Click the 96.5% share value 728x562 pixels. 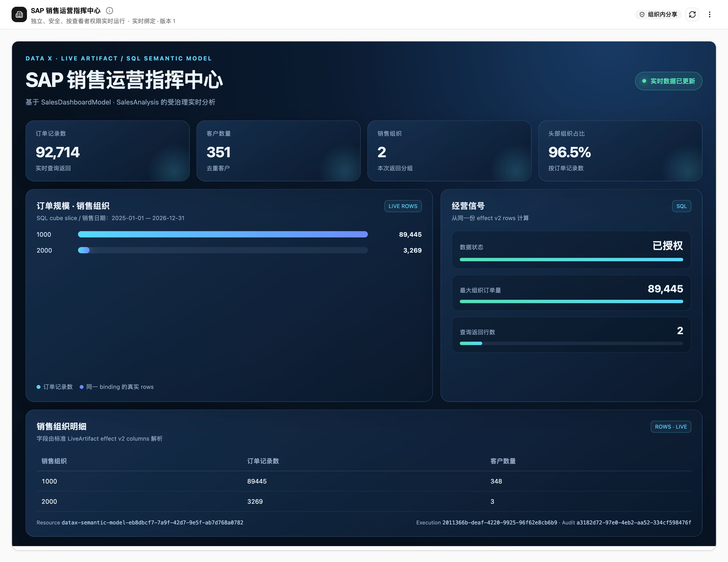[569, 152]
